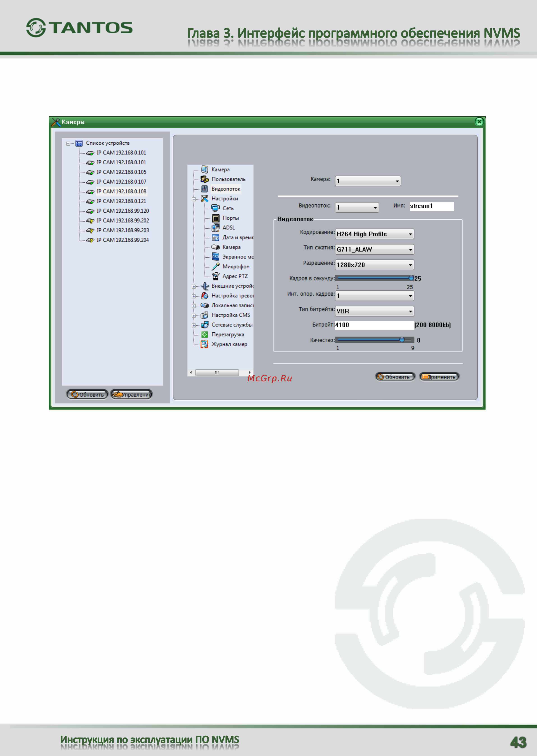This screenshot has height=756, width=537.
Task: Click the Видеопоток film icon
Action: (205, 189)
